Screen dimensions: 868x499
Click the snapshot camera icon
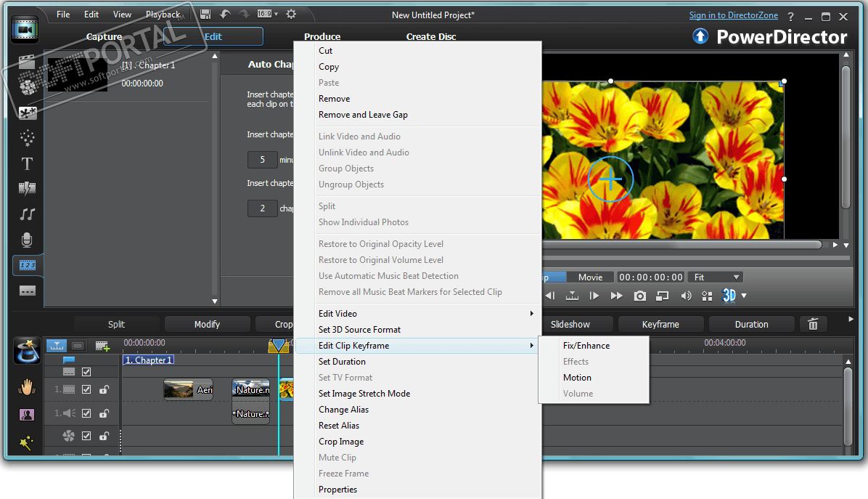coord(639,296)
